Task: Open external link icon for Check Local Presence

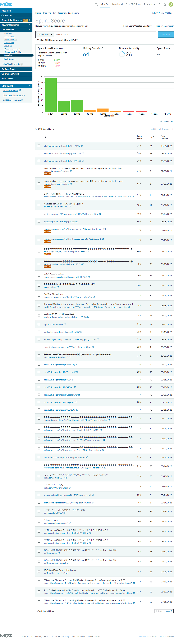Action: pos(24,95)
